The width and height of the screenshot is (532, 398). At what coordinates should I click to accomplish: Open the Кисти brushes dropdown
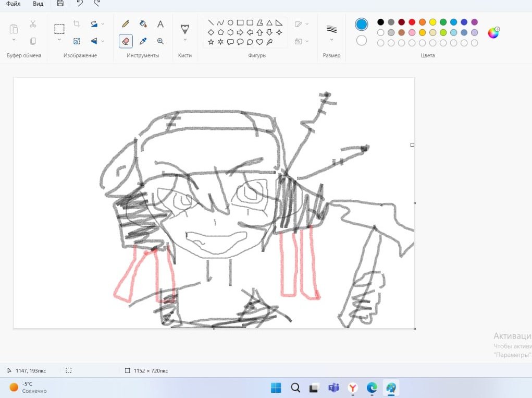(185, 40)
